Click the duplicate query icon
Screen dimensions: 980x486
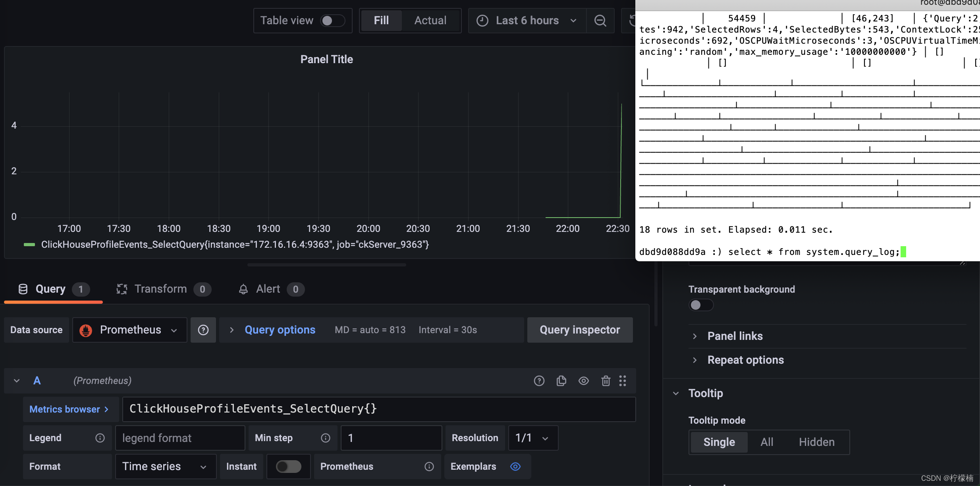(562, 380)
